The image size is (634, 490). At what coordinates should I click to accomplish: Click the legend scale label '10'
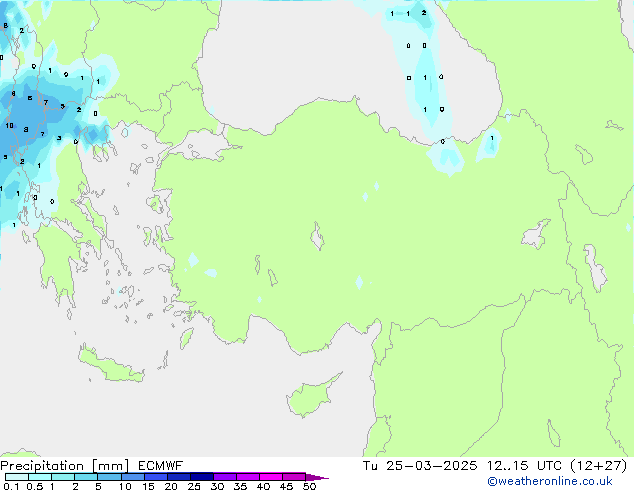click(x=125, y=486)
